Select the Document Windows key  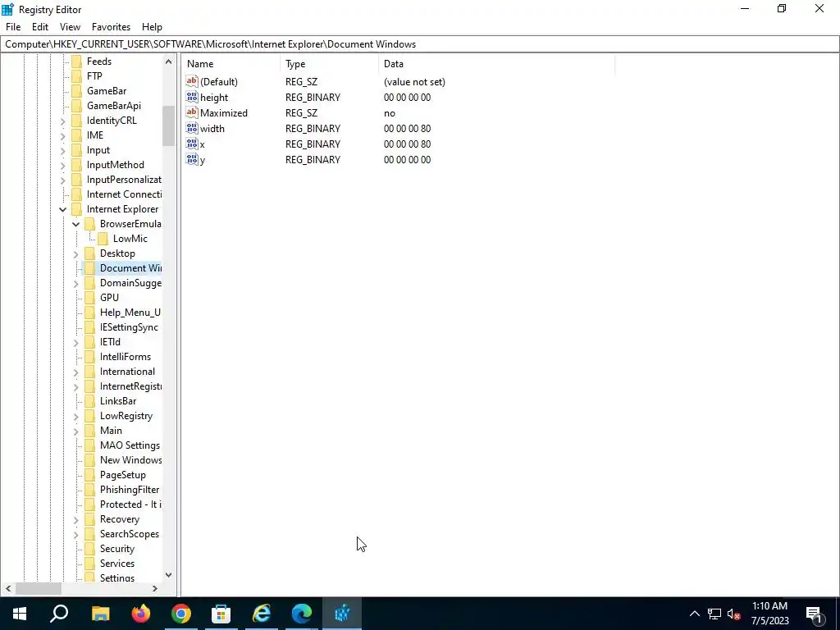point(130,268)
